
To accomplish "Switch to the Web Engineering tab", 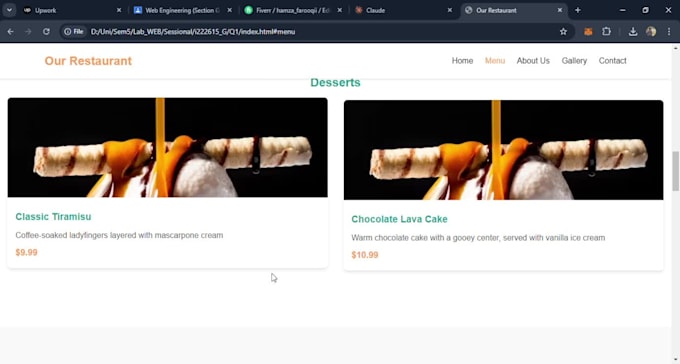I will pos(182,10).
